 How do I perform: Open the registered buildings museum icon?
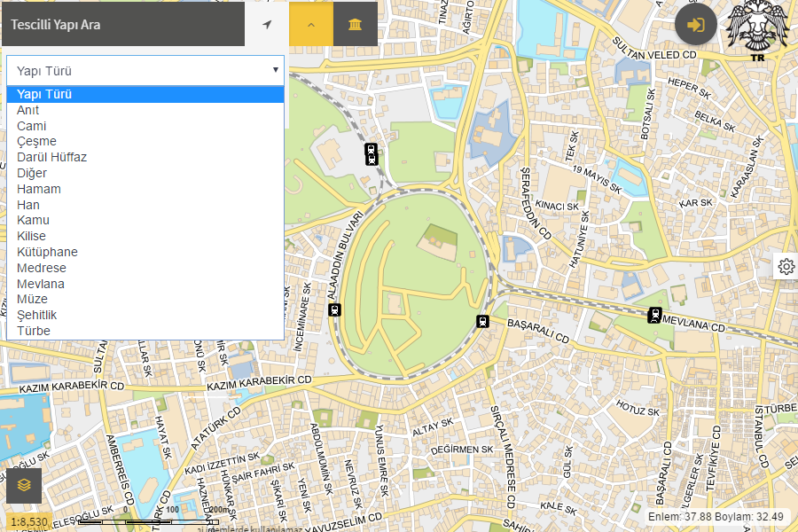[355, 24]
